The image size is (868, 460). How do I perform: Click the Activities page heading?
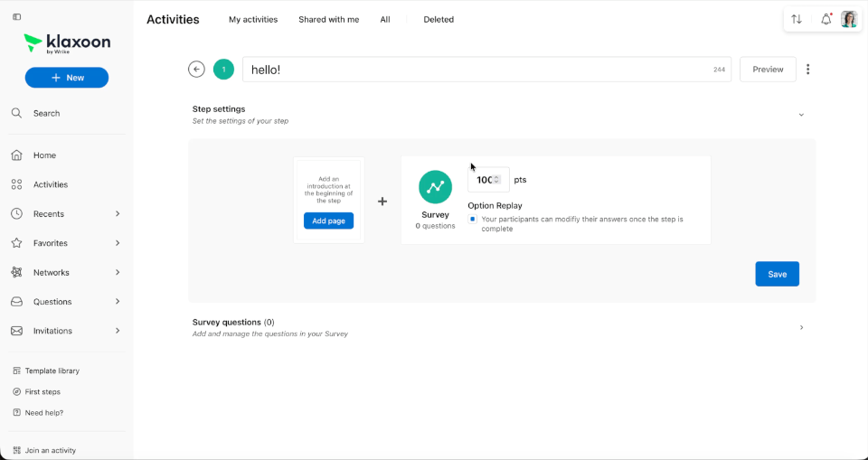pos(173,19)
